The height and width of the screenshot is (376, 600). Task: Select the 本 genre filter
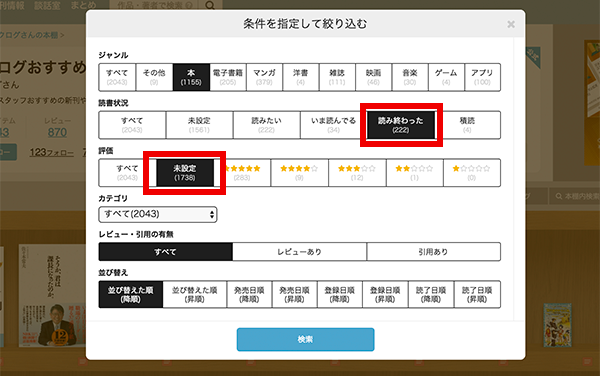(191, 77)
